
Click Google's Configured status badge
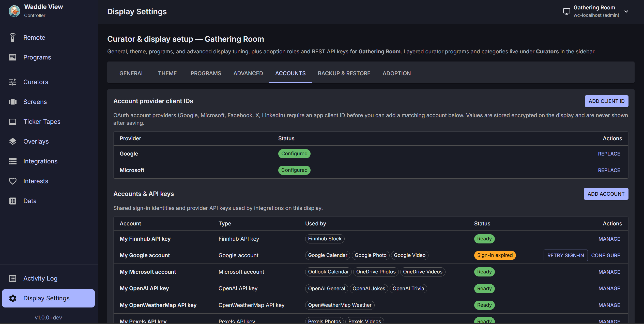click(x=294, y=154)
